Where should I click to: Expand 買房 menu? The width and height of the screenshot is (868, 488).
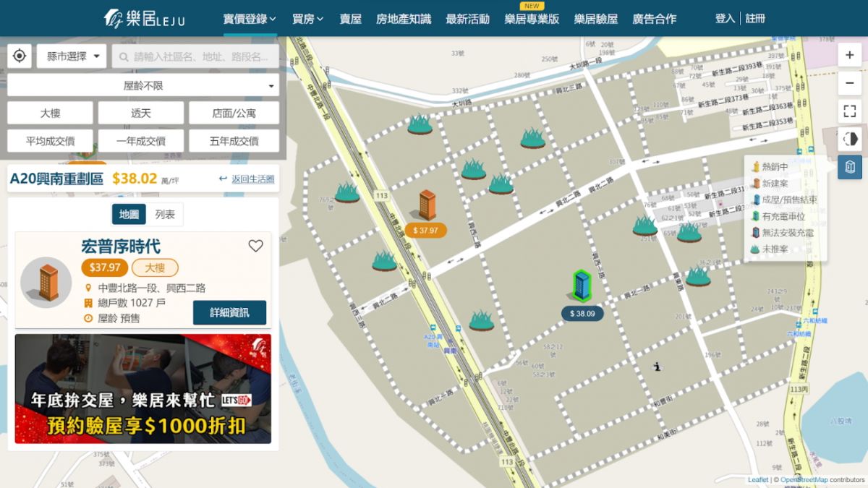pyautogui.click(x=308, y=19)
